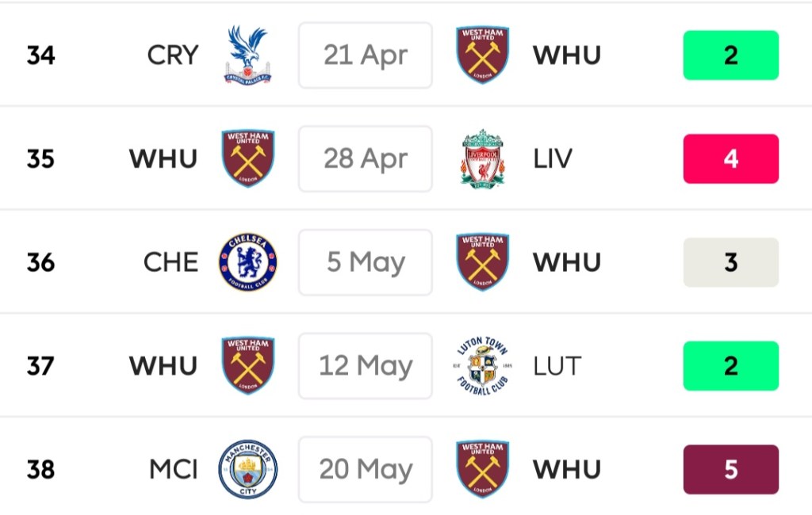Click West Ham crest in Manchester City fixture

(x=482, y=470)
